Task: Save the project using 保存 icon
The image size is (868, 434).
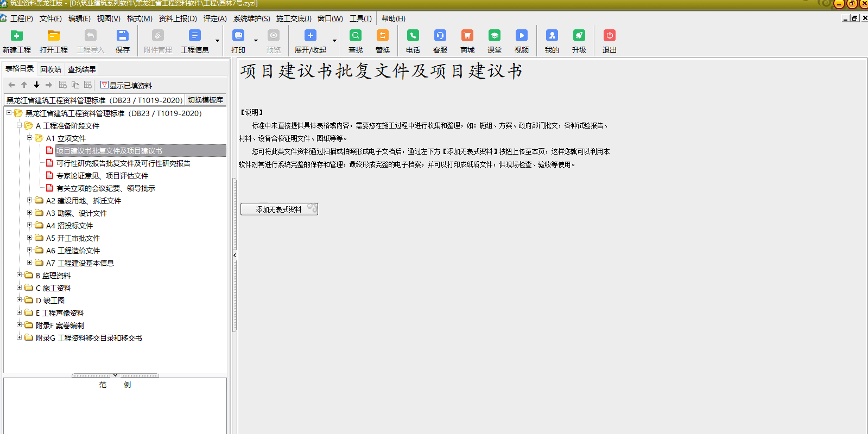Action: click(x=122, y=36)
